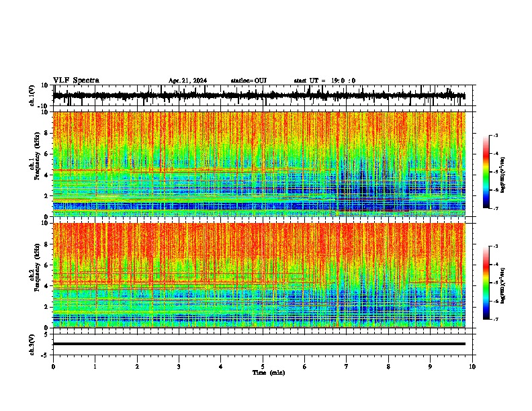Click time axis tick label "0"

[x=53, y=367]
